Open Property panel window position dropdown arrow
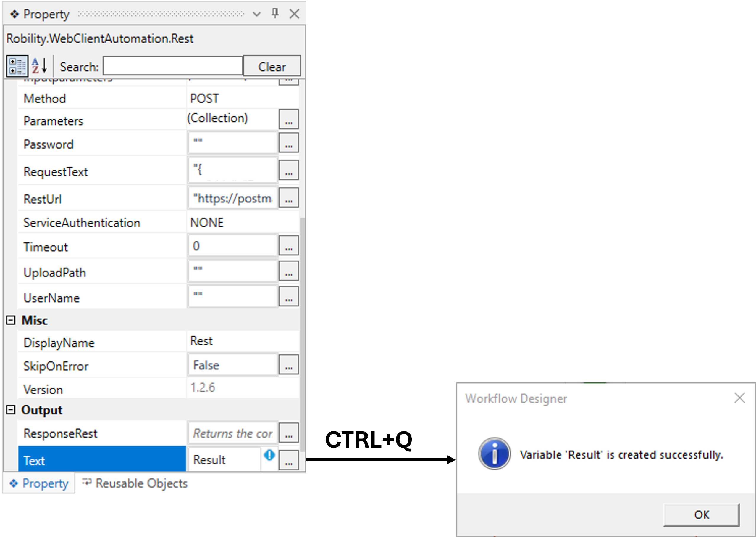This screenshot has width=756, height=537. pos(257,14)
